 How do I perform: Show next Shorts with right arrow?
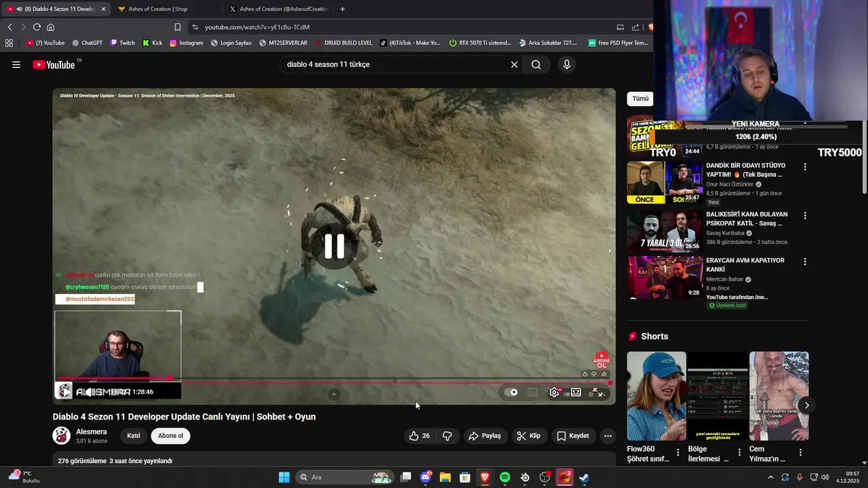[806, 405]
